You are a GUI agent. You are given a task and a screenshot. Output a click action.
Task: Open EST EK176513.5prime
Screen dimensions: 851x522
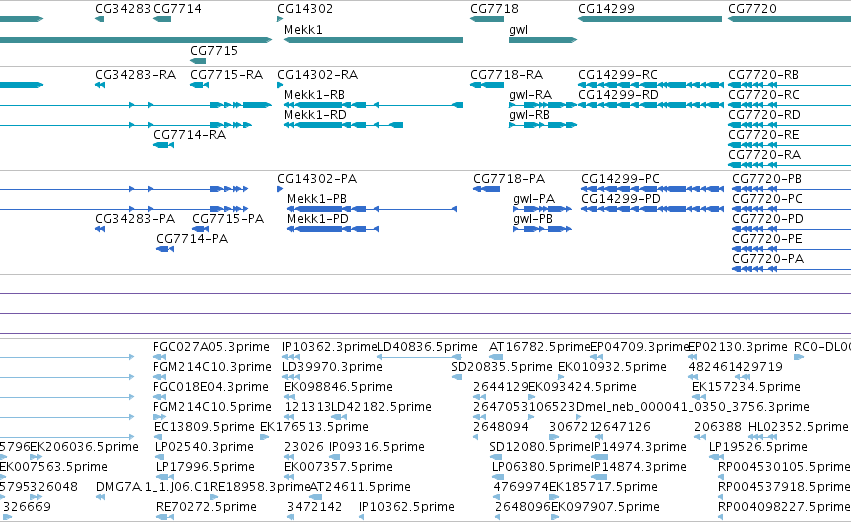[314, 428]
